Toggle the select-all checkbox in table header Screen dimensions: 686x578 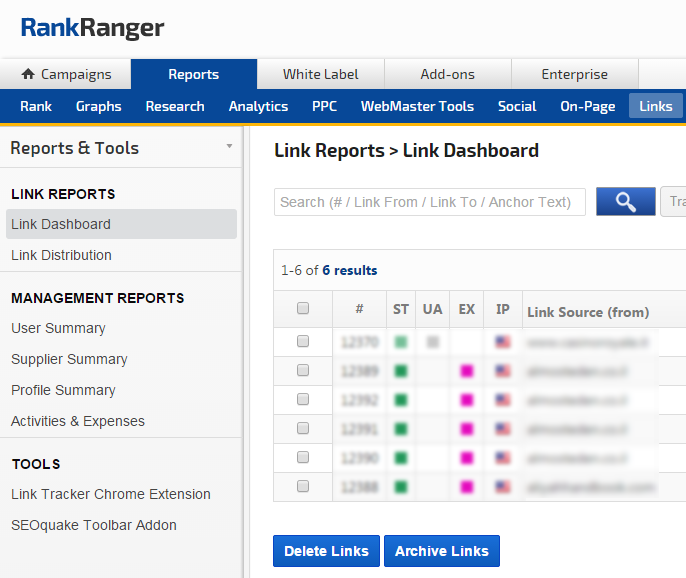coord(303,310)
